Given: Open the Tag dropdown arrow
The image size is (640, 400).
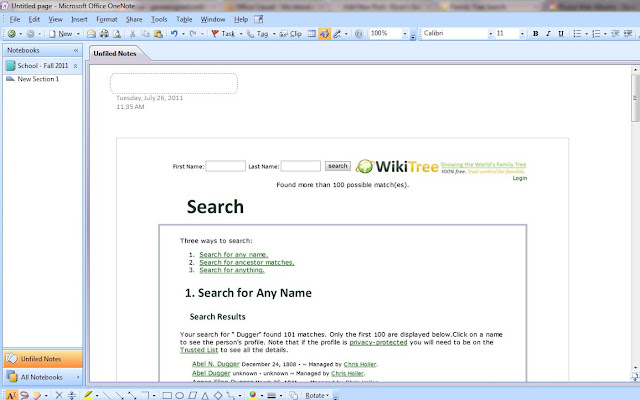Looking at the screenshot, I should [274, 34].
